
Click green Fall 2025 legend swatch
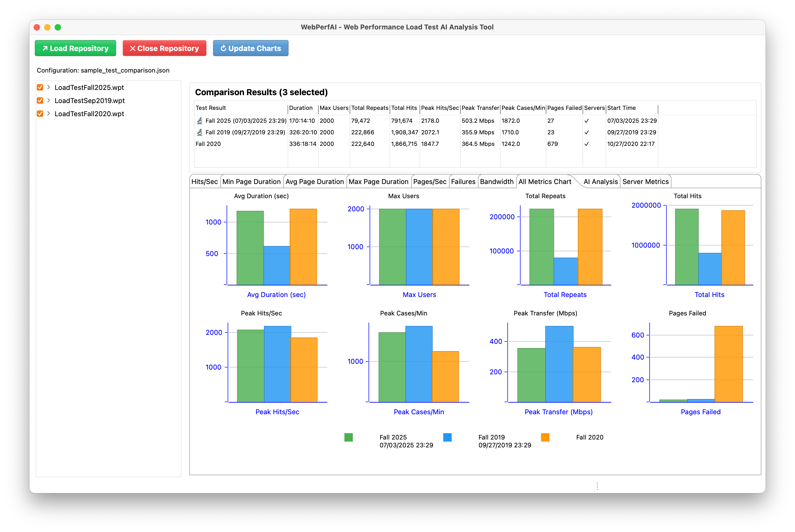coord(349,437)
